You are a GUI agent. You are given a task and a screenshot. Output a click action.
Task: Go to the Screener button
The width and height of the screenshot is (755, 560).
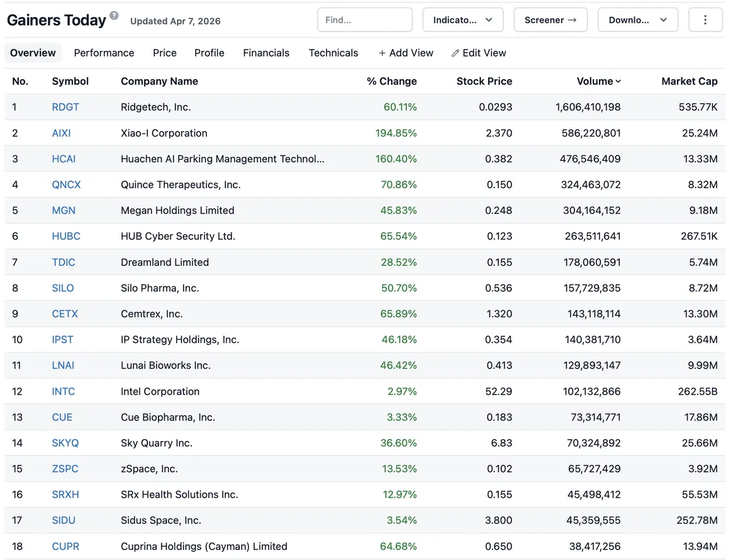pos(550,20)
